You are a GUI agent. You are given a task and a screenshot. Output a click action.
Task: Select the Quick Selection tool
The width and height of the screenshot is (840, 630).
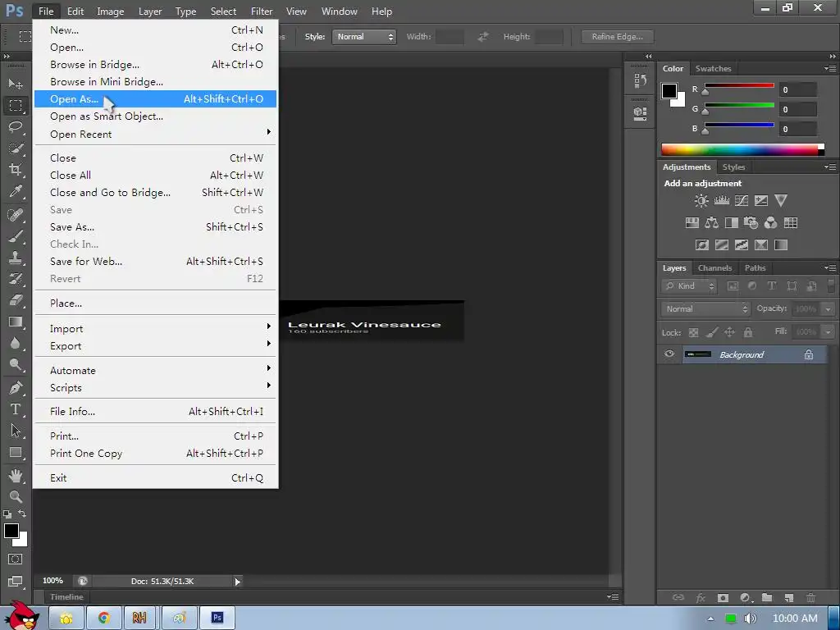[16, 148]
